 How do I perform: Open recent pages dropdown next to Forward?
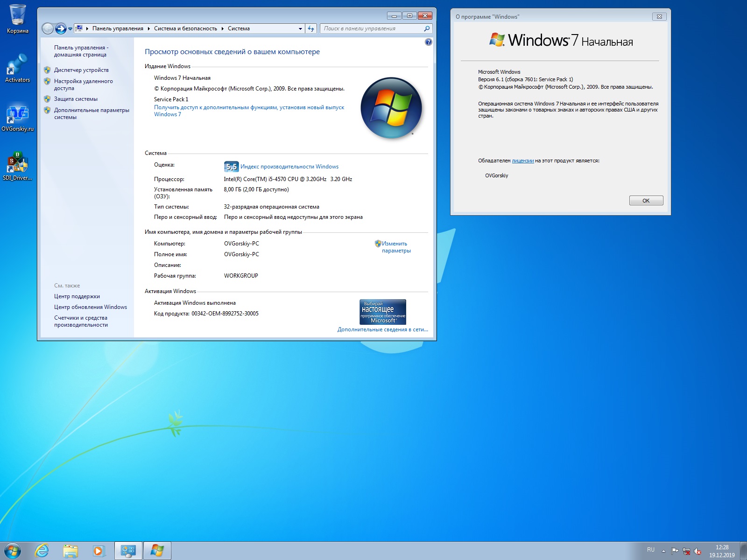(70, 29)
